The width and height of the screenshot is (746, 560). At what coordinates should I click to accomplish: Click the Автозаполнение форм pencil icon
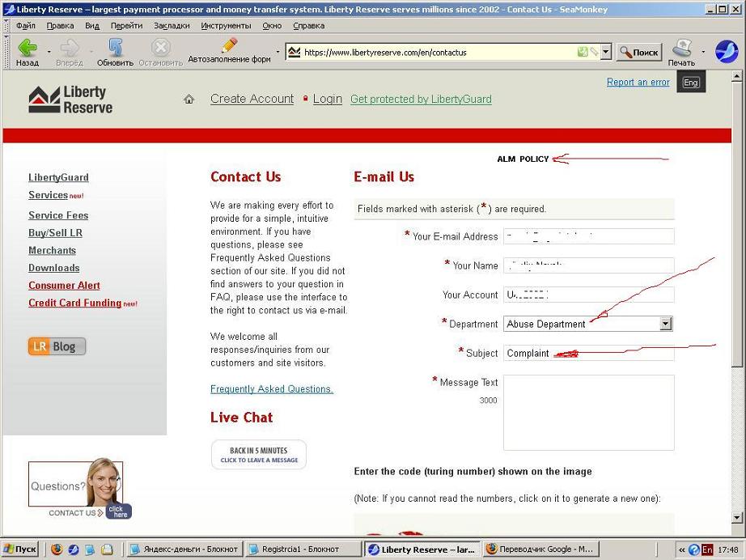(x=229, y=45)
